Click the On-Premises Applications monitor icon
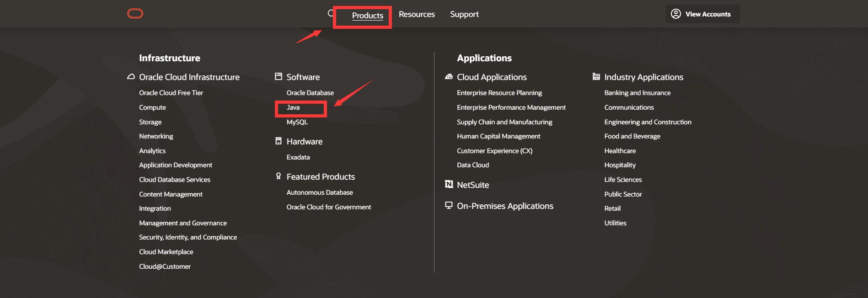The width and height of the screenshot is (868, 298). tap(449, 205)
